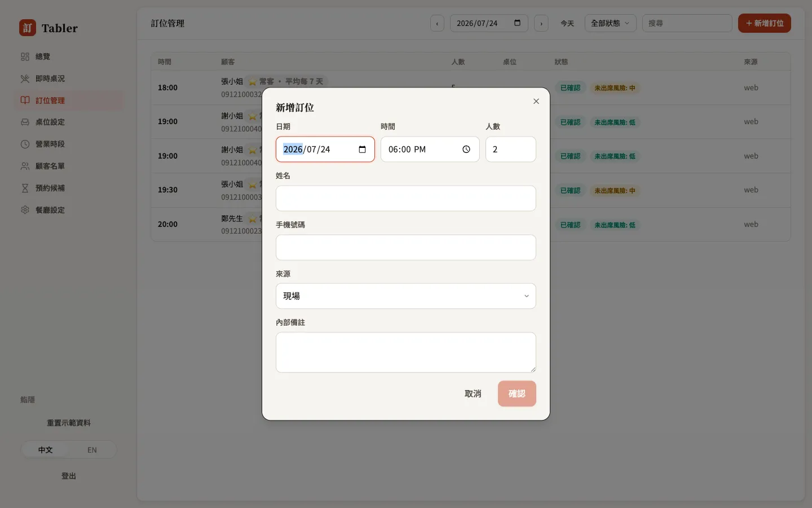The height and width of the screenshot is (508, 812).
Task: Click 已確認 badge in 18:00 row
Action: pos(570,88)
